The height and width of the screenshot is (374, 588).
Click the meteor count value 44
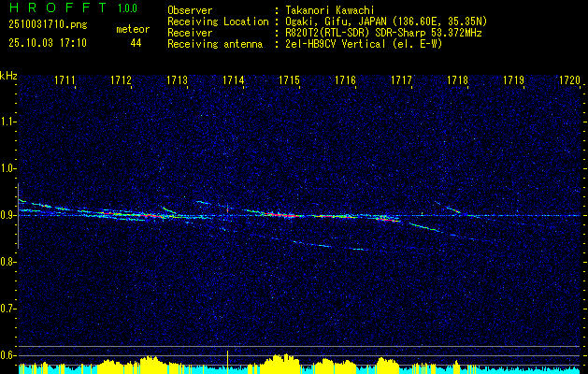tap(136, 43)
